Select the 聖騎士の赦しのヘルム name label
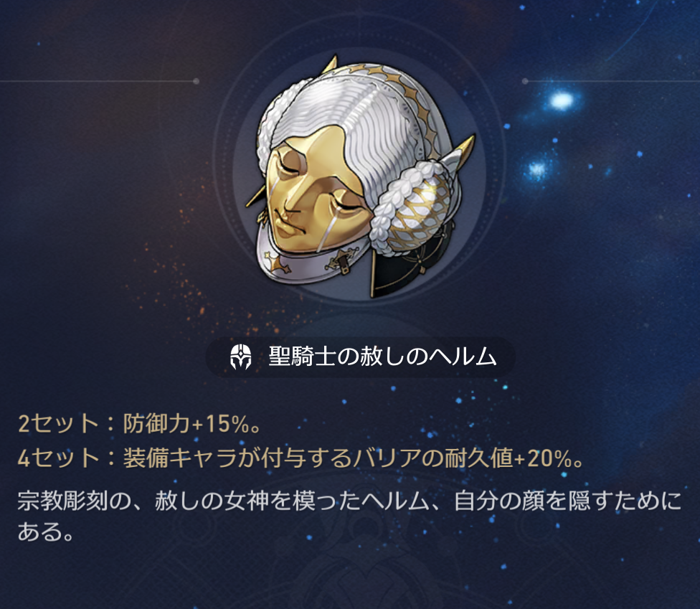The image size is (700, 609). [382, 357]
